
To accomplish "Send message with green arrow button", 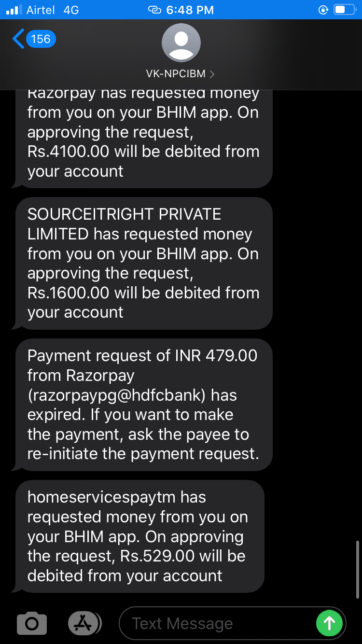I will point(329,623).
